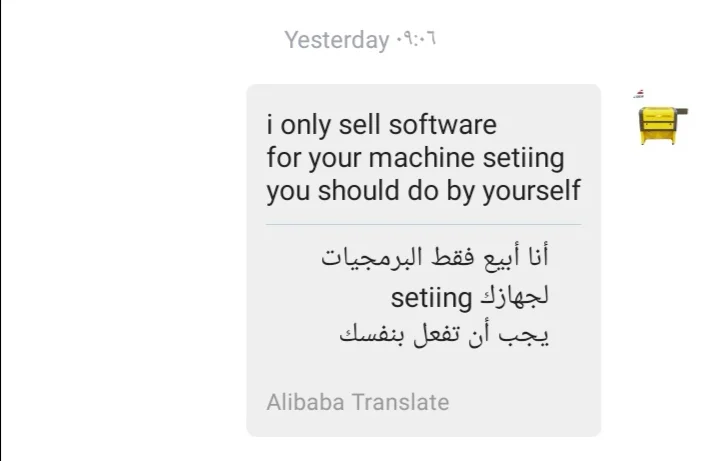720x461 pixels.
Task: Click the word "setiing" in the Arabic translation
Action: click(x=430, y=296)
